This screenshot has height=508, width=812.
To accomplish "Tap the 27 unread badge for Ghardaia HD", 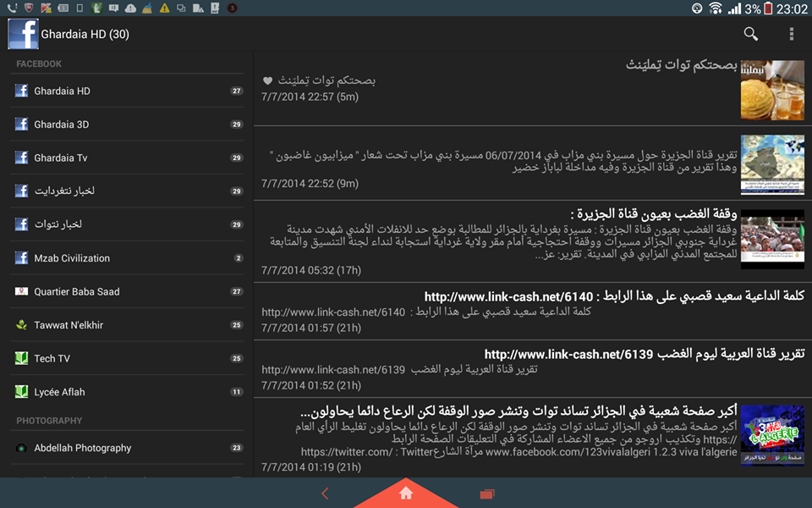I will 237,91.
